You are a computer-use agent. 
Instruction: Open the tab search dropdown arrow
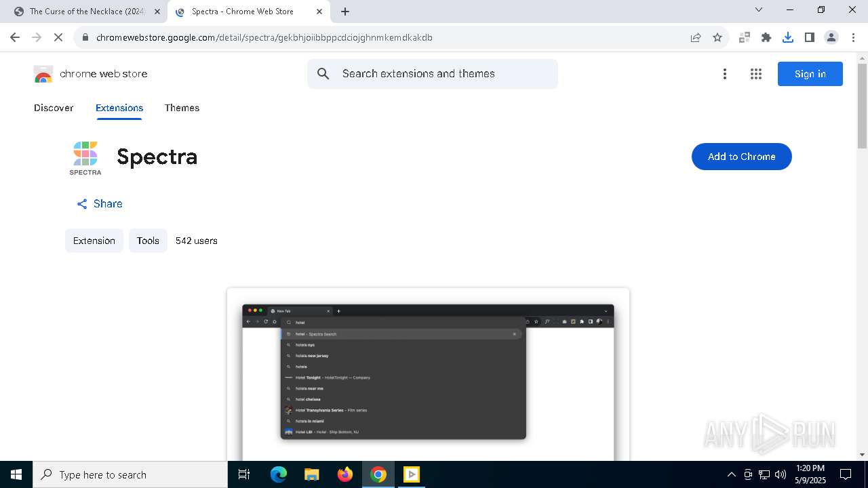coord(759,9)
